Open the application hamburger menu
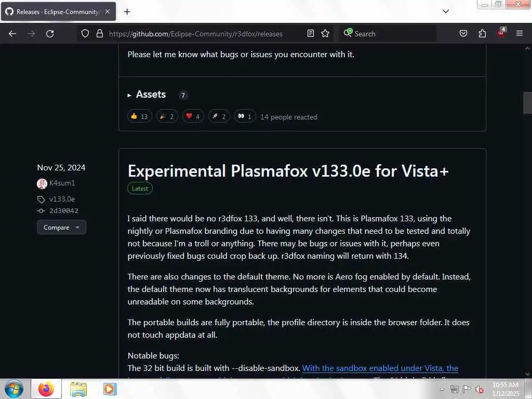 (520, 33)
